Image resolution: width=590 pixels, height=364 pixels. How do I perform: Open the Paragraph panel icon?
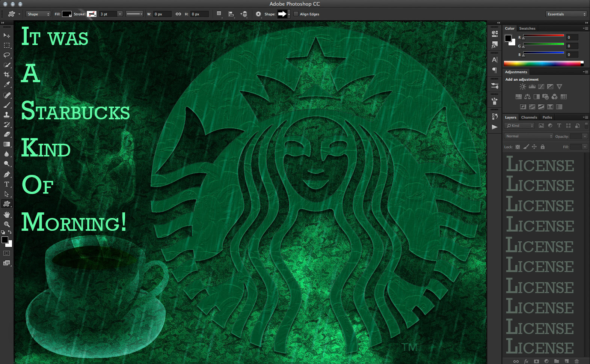point(495,70)
